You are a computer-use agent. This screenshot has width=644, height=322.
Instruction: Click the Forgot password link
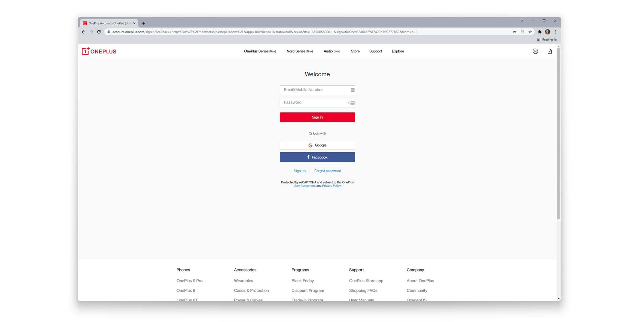point(327,171)
